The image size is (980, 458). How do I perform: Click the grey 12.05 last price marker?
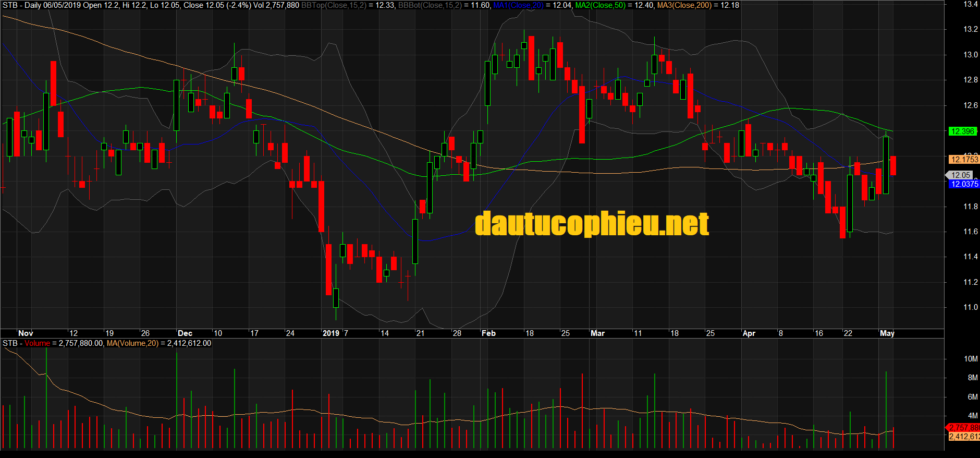click(960, 175)
